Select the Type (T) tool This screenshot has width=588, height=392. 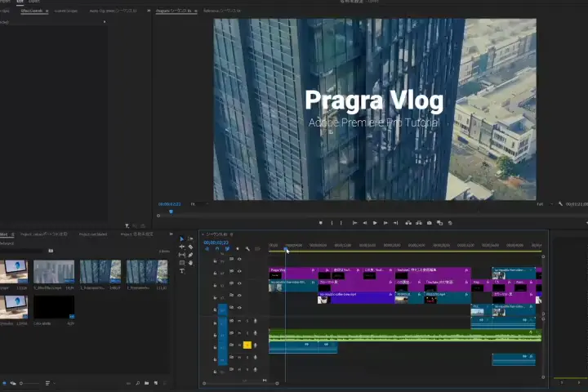[x=182, y=271]
